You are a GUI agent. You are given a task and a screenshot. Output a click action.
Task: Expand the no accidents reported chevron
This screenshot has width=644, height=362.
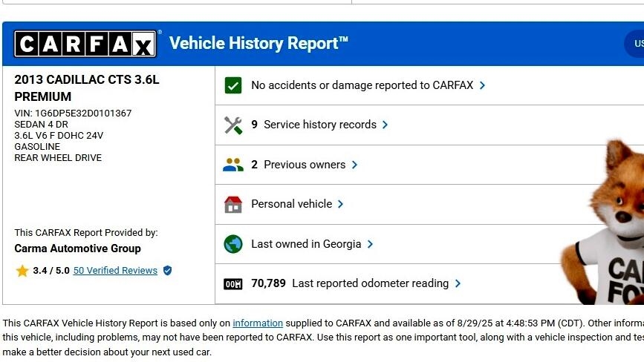483,85
